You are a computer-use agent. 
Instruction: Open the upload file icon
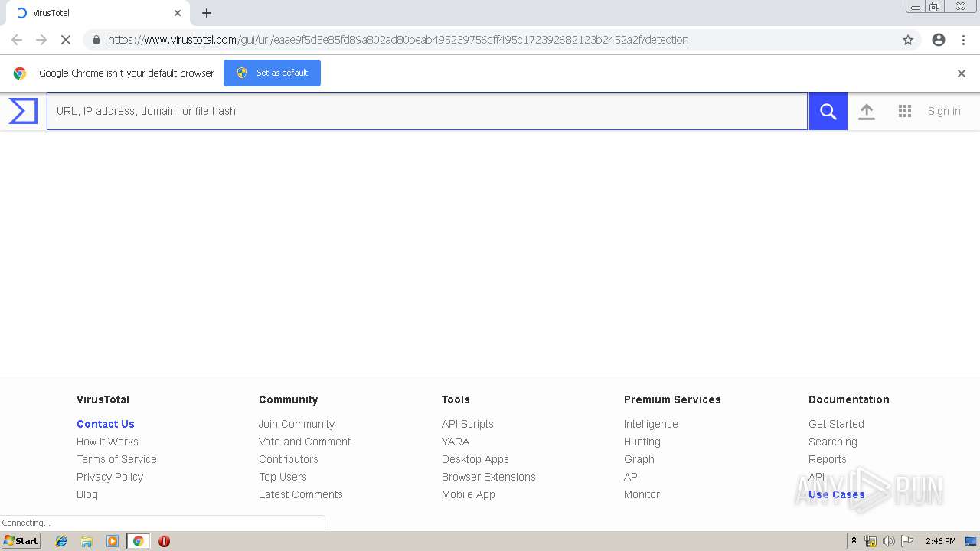click(867, 111)
